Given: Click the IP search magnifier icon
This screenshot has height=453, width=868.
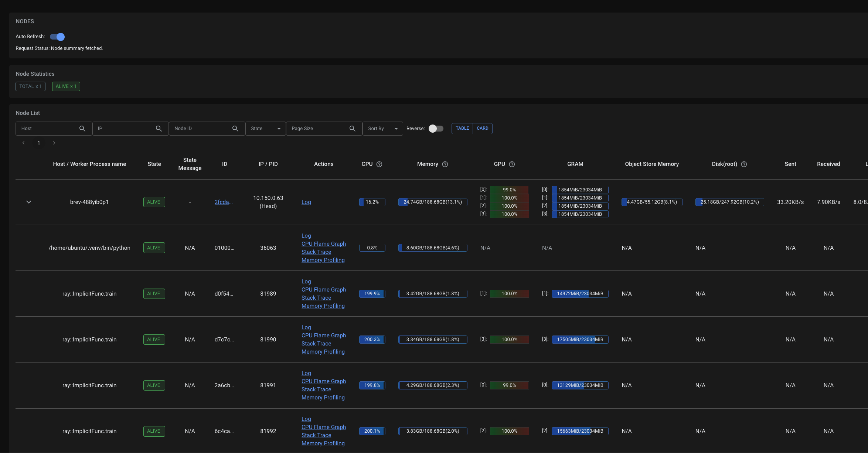Looking at the screenshot, I should [159, 128].
